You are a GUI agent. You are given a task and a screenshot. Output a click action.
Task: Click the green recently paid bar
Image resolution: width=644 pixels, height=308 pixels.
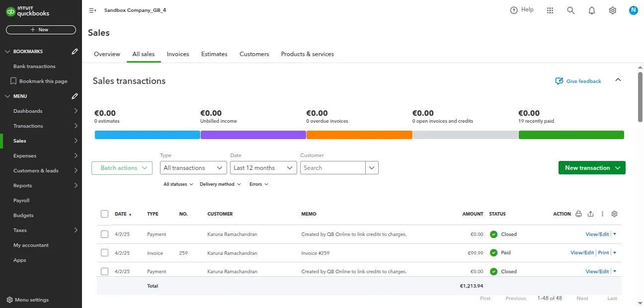tap(571, 135)
